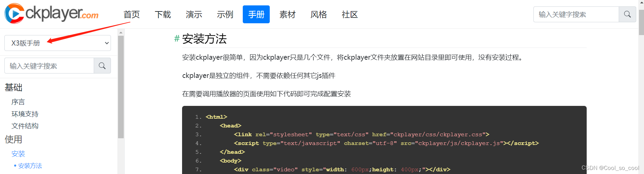Click the 基础 section heading in sidebar

(x=13, y=87)
